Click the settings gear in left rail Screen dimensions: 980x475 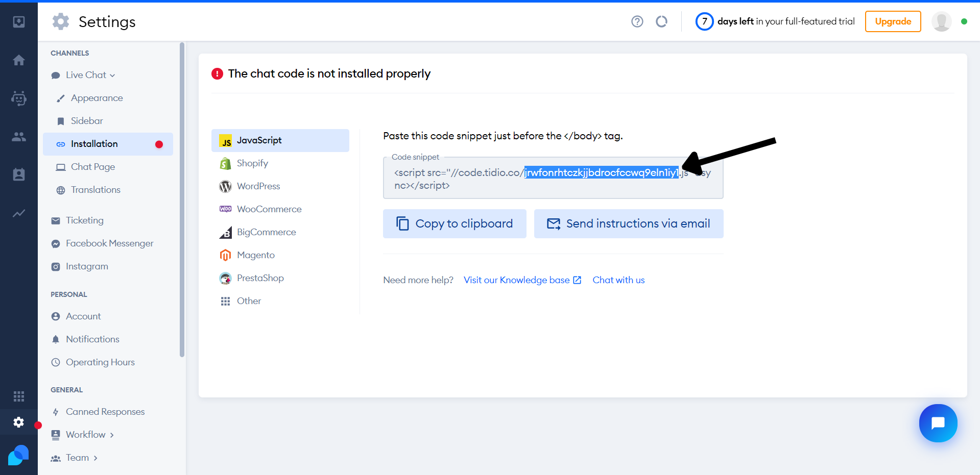[x=19, y=422]
